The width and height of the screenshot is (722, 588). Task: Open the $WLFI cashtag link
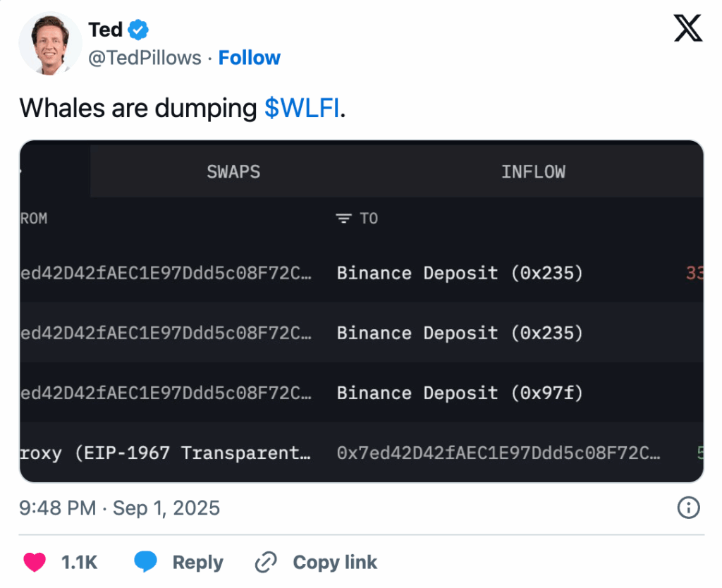(302, 109)
